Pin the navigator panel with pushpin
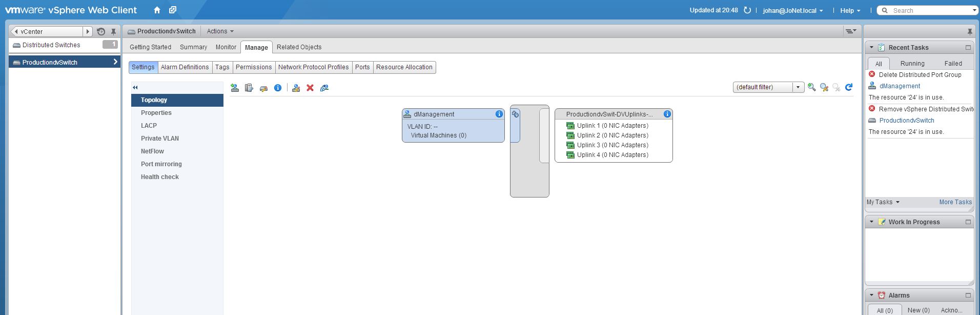Screen dimensions: 980x315 coord(113,32)
